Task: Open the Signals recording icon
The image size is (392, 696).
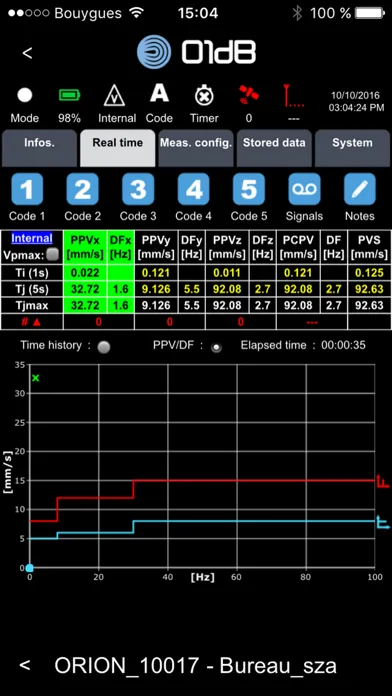Action: click(x=305, y=189)
